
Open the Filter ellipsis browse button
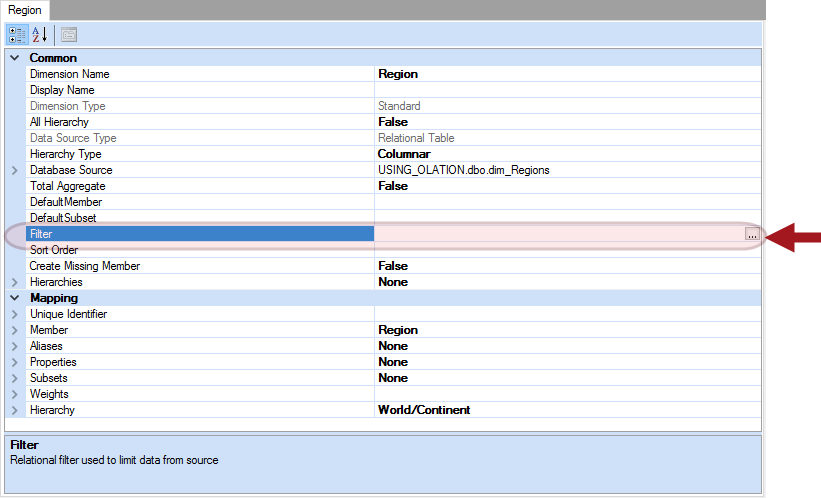pos(751,234)
